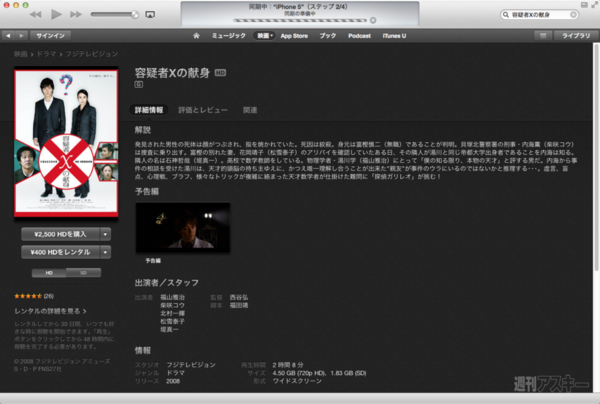
Task: Click the HD badge beside the title
Action: coord(220,73)
